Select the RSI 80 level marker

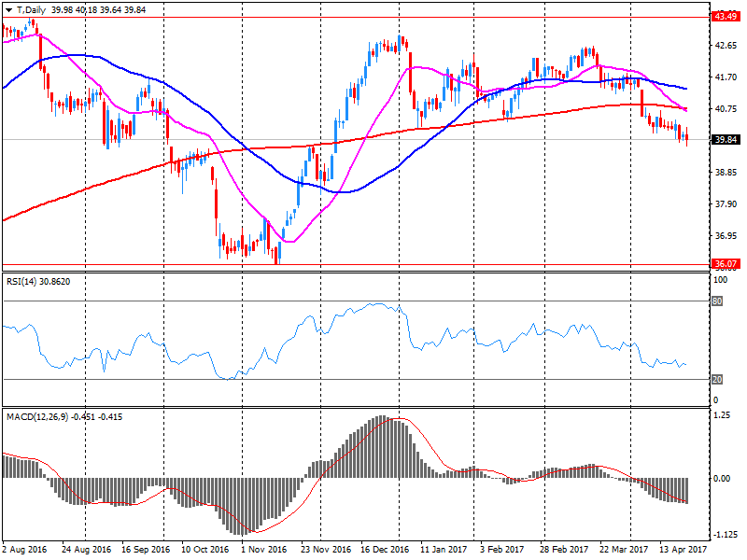click(x=717, y=301)
